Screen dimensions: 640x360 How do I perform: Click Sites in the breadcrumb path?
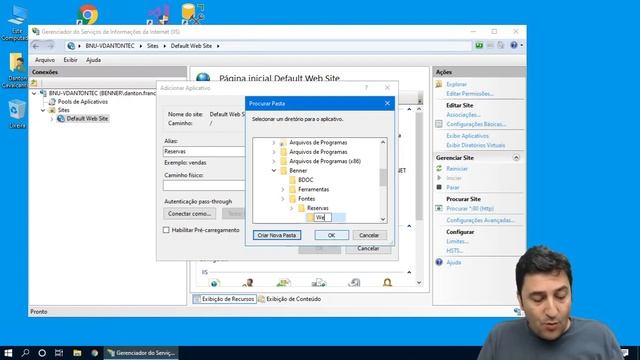(x=153, y=46)
